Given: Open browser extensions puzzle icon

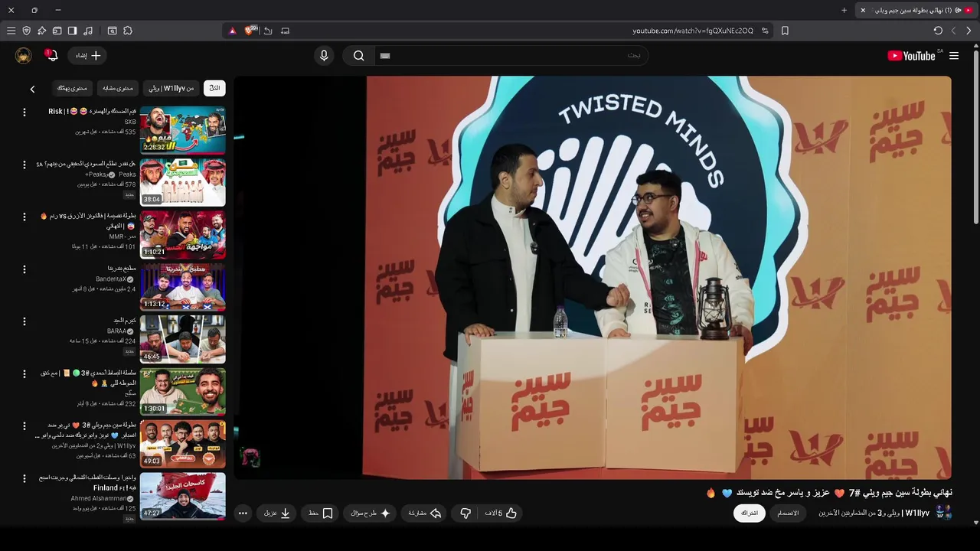Looking at the screenshot, I should pyautogui.click(x=128, y=31).
